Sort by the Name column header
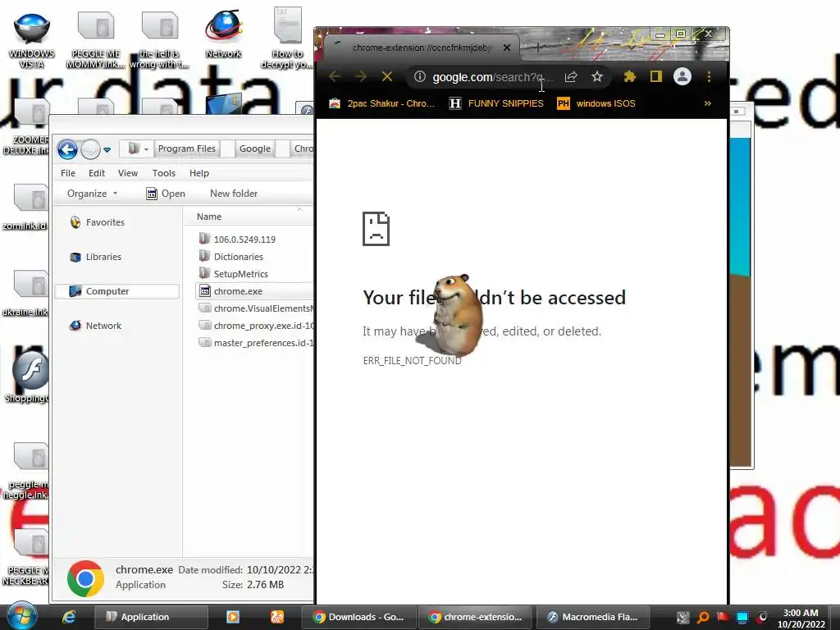This screenshot has width=840, height=630. click(209, 217)
